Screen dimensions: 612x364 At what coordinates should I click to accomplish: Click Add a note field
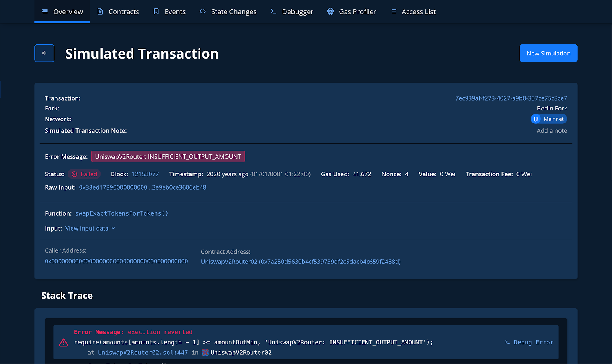pyautogui.click(x=552, y=131)
